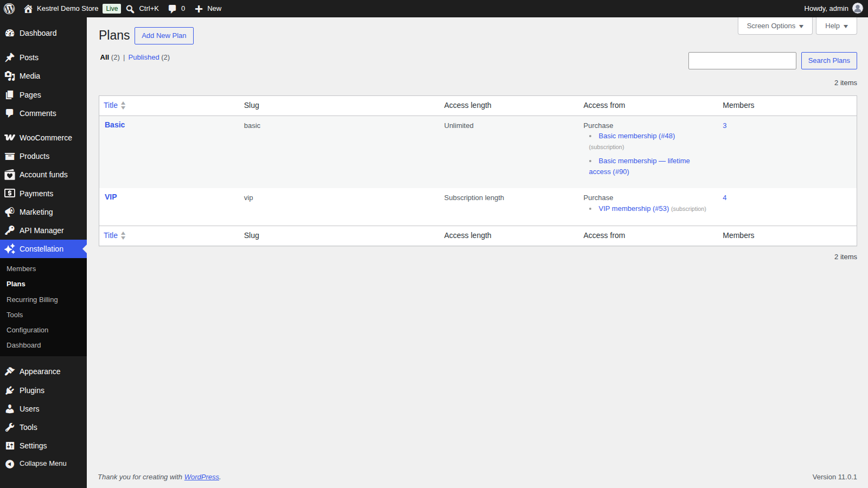Open the VIP plan title link

(111, 197)
